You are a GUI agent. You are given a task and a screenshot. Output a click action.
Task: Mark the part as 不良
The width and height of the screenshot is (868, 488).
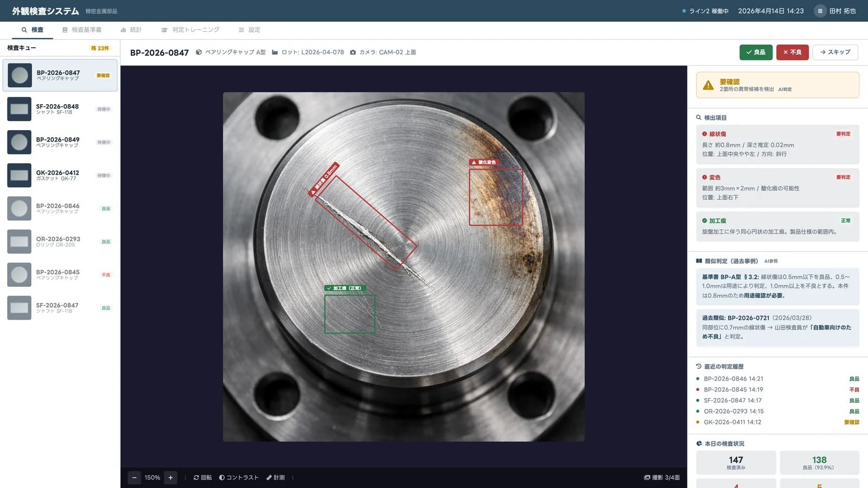click(x=793, y=52)
